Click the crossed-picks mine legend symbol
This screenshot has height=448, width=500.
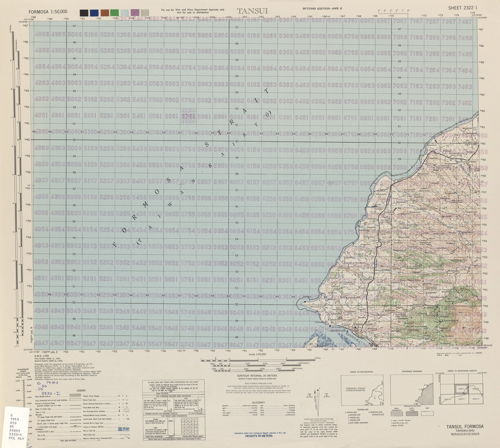(x=127, y=407)
